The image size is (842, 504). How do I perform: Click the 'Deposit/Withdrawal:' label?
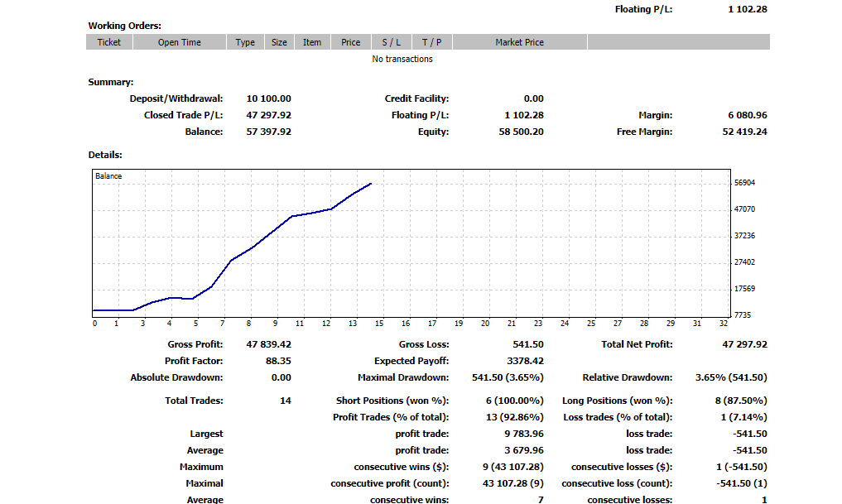click(x=176, y=98)
